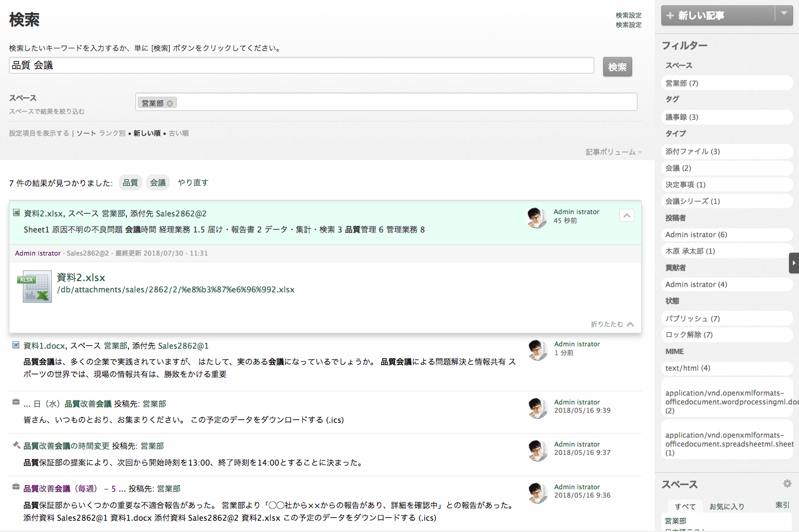Click inside the スペース filter input box
Image resolution: width=799 pixels, height=532 pixels.
coord(386,102)
